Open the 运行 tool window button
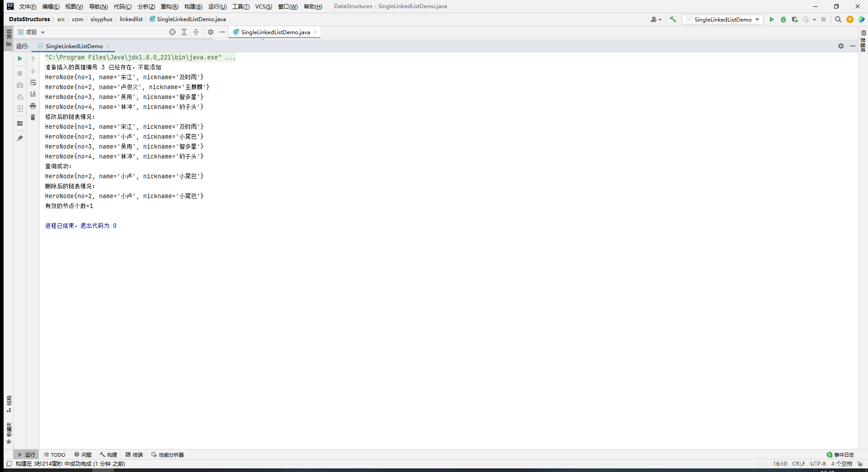 point(26,454)
